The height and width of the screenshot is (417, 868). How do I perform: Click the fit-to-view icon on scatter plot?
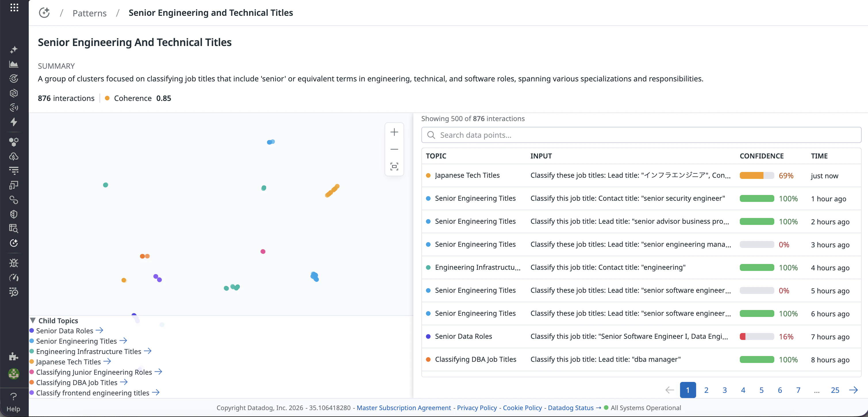394,167
